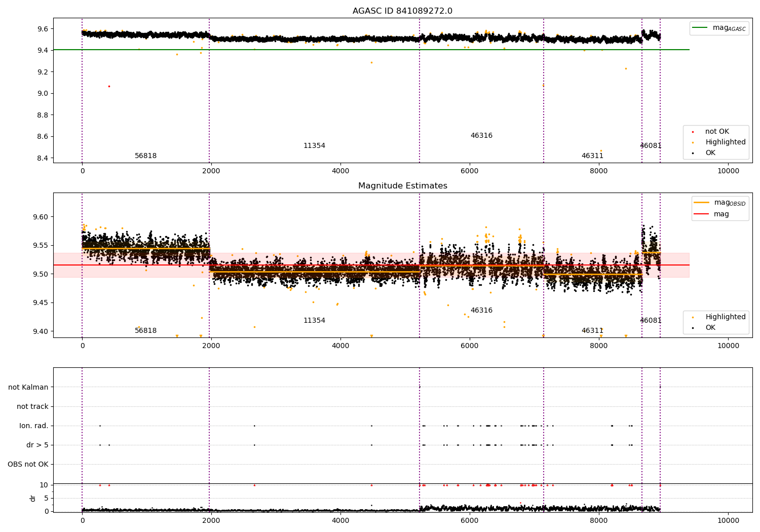Click the 9.60 tick on Magnitude Estimates y-axis
The width and height of the screenshot is (760, 532).
(x=41, y=217)
